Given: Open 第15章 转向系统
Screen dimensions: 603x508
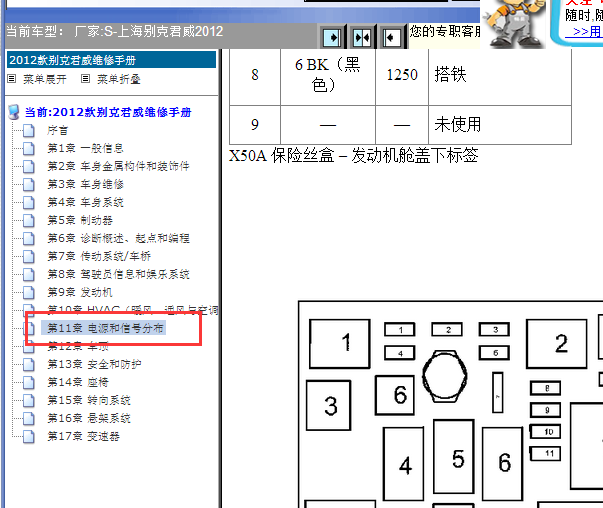Looking at the screenshot, I should click(88, 400).
